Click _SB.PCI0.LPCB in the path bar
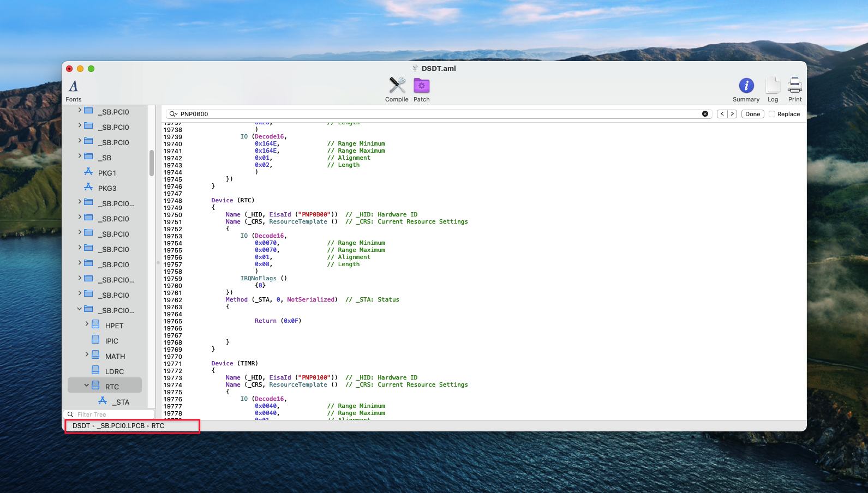Viewport: 868px width, 493px height. point(121,426)
